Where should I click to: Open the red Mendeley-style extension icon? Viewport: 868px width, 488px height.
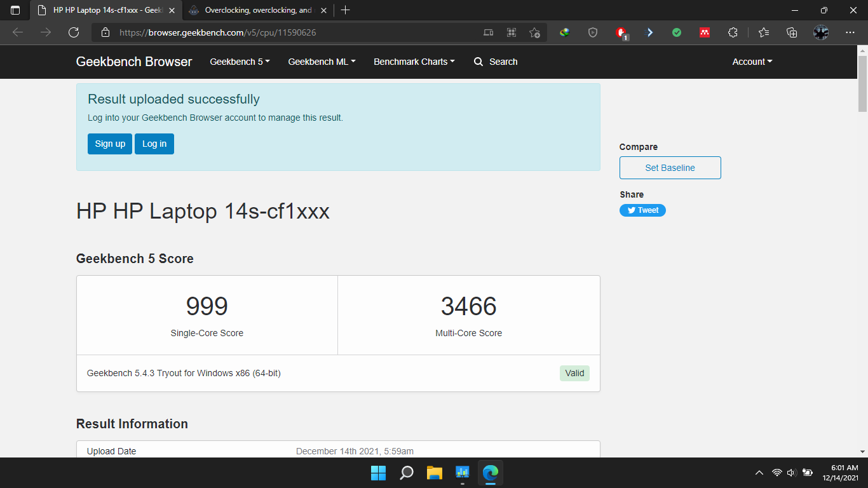click(x=705, y=32)
